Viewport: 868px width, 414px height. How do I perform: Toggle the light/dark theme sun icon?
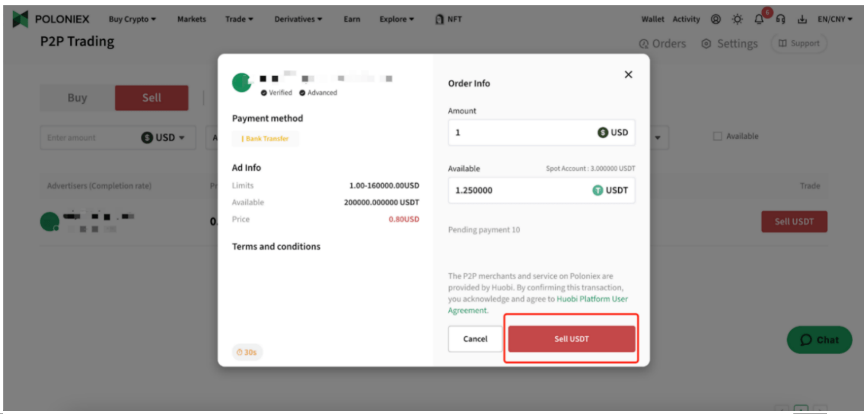pos(737,19)
